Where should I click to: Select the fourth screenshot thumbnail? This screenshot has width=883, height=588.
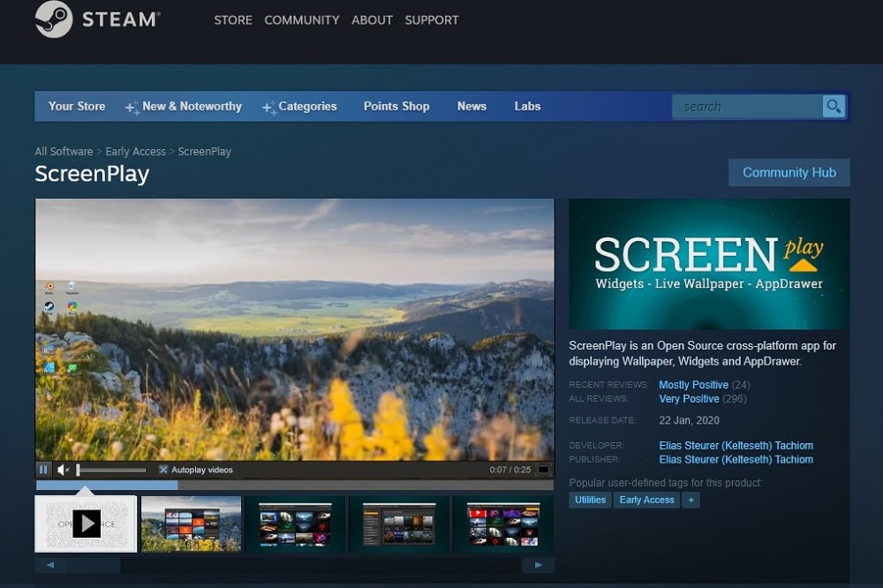click(399, 524)
